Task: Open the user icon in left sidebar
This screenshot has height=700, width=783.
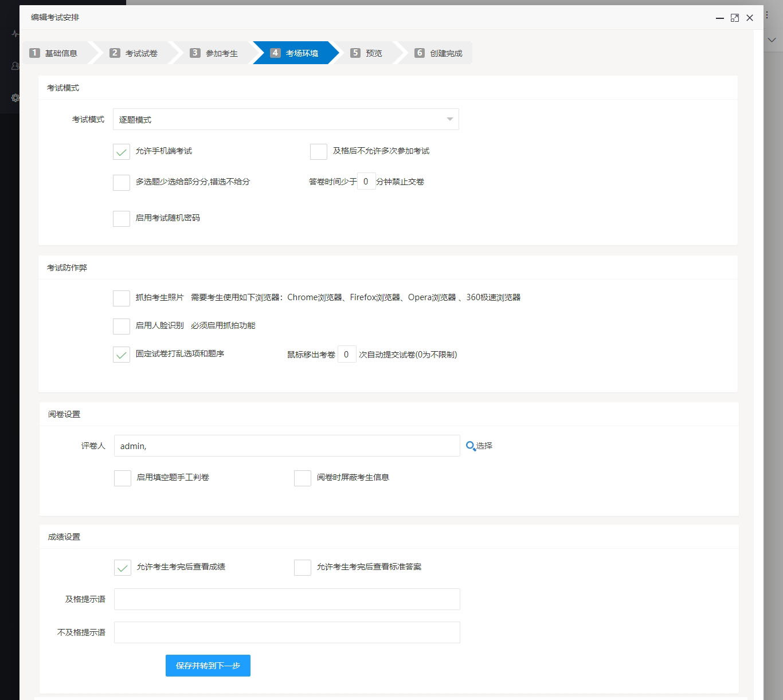Action: point(15,66)
